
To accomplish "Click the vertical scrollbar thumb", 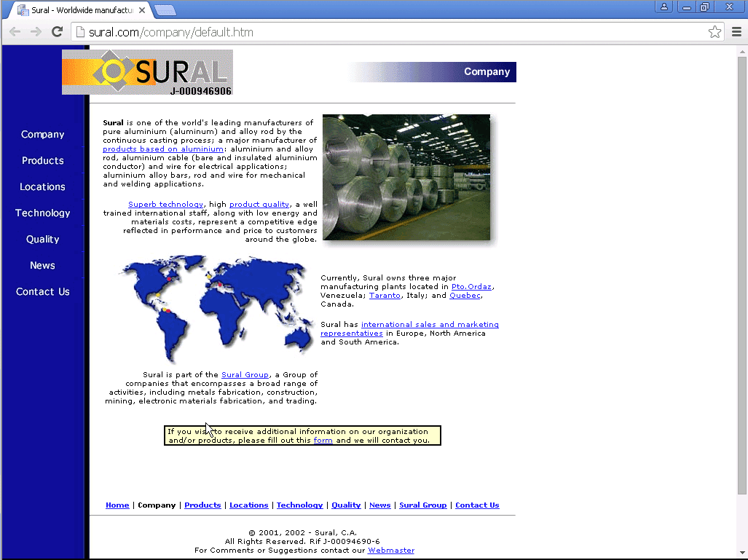I will click(741, 276).
